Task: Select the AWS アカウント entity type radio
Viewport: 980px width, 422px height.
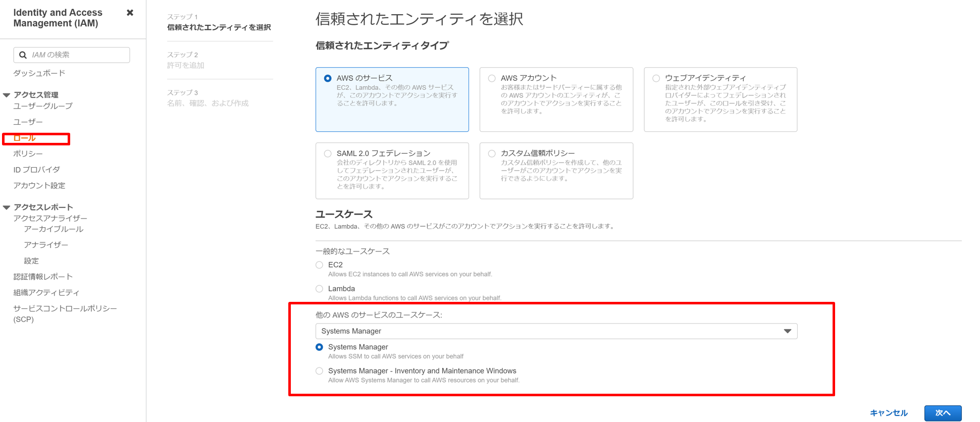Action: click(x=492, y=78)
